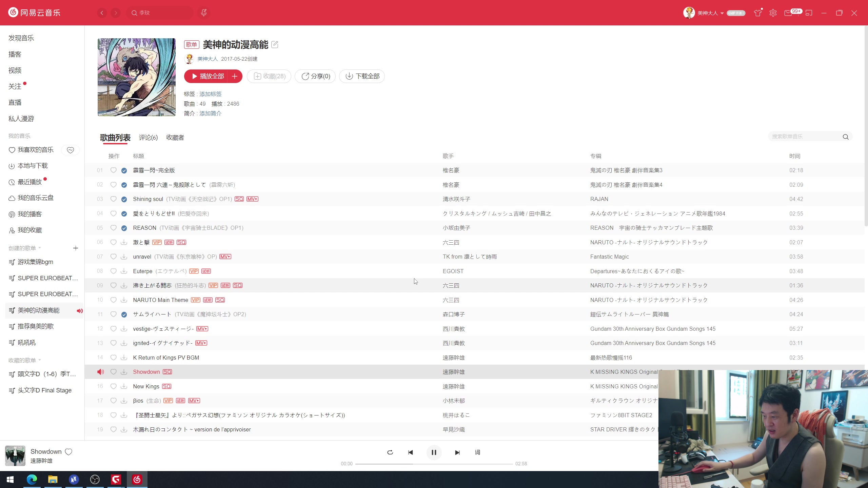
Task: Skip to previous track
Action: tap(411, 452)
